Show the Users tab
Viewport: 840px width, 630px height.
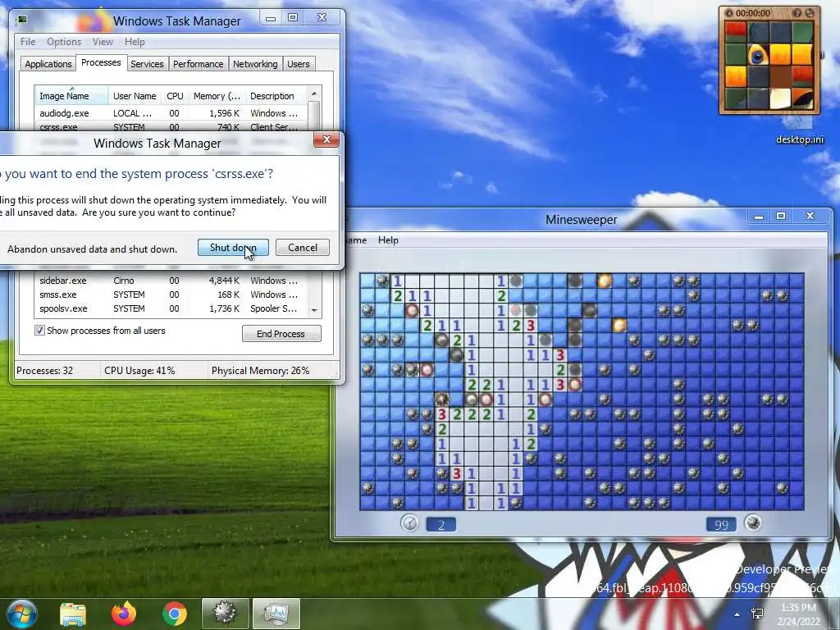(299, 64)
